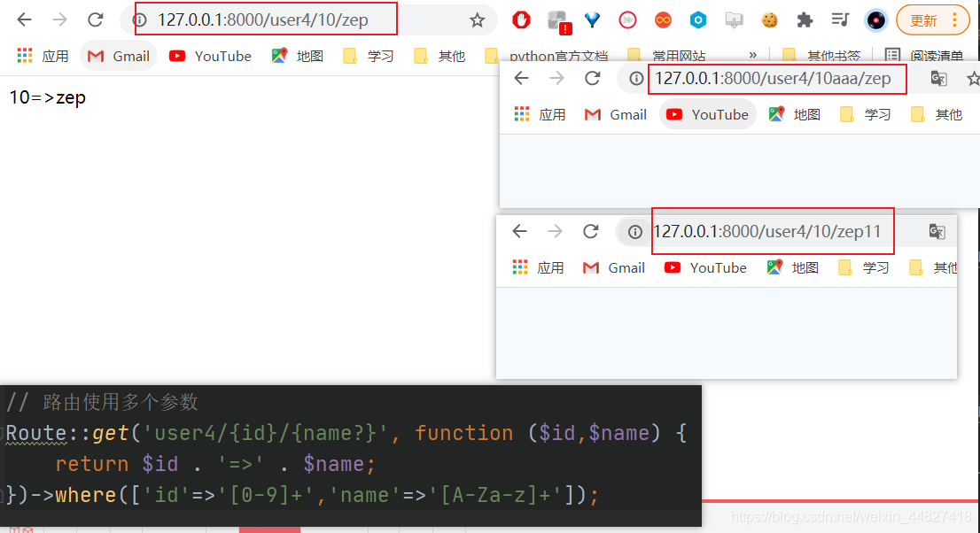980x533 pixels.
Task: Open site info icon in 10aaa/zep window
Action: click(636, 79)
